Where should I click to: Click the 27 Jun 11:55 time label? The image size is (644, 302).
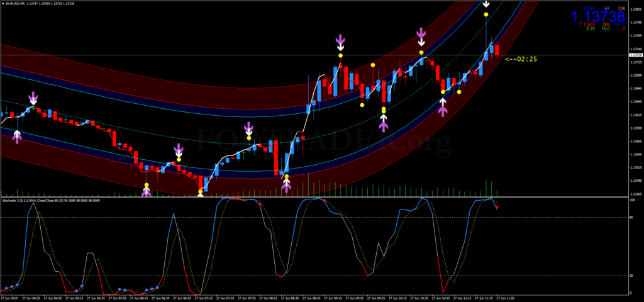[x=506, y=298]
